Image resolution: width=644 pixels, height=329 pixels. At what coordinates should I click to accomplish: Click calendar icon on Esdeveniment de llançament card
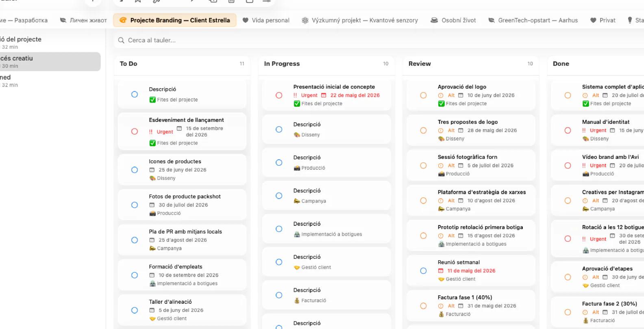pyautogui.click(x=179, y=128)
